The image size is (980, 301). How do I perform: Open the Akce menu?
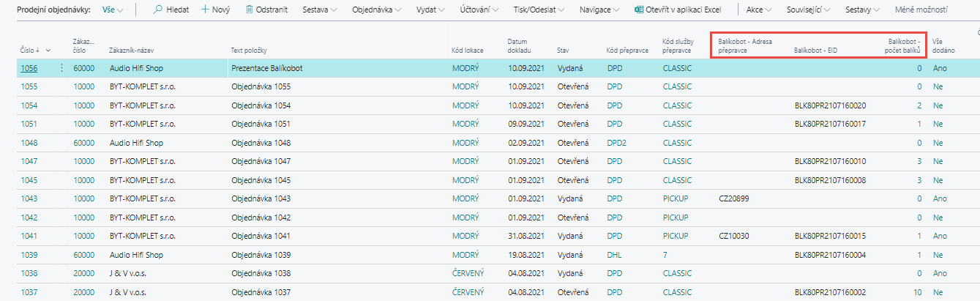tap(758, 10)
